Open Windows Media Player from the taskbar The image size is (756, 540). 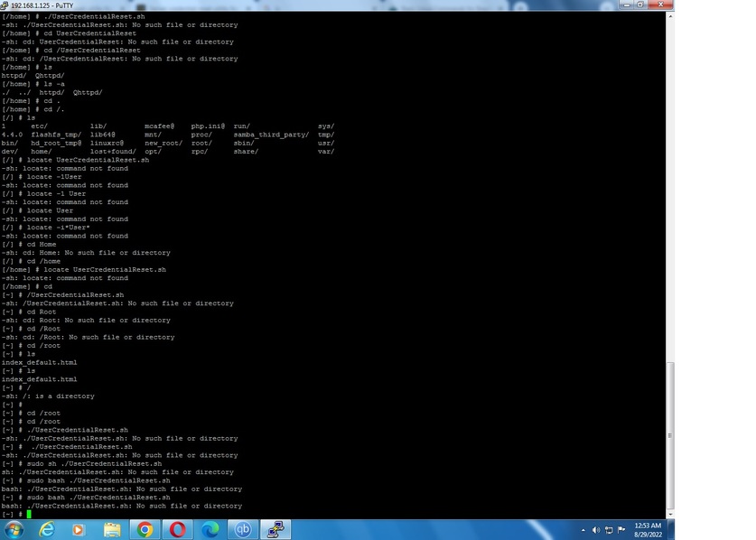pos(78,530)
